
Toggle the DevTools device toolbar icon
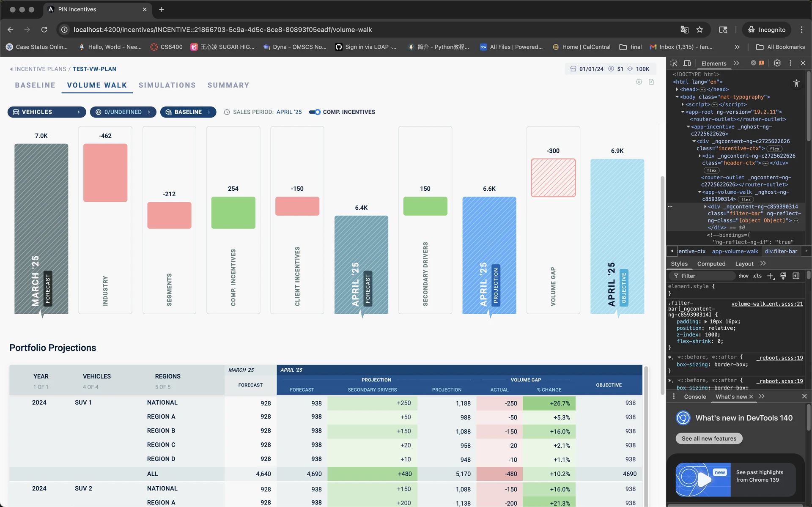click(x=687, y=63)
